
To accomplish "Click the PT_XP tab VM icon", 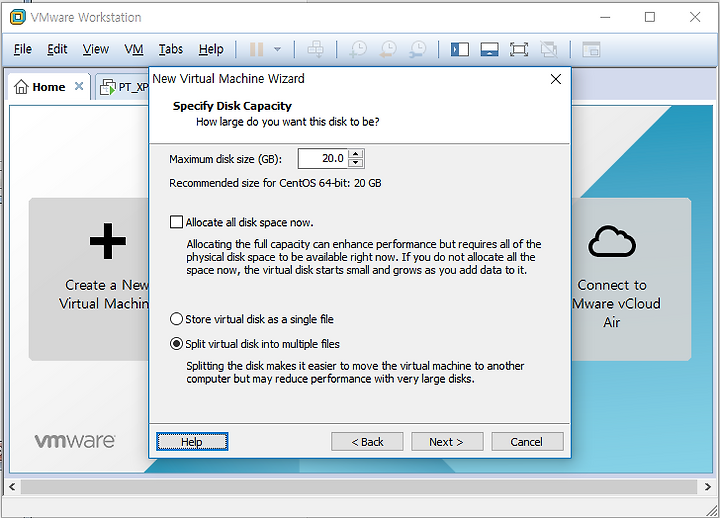I will [107, 87].
